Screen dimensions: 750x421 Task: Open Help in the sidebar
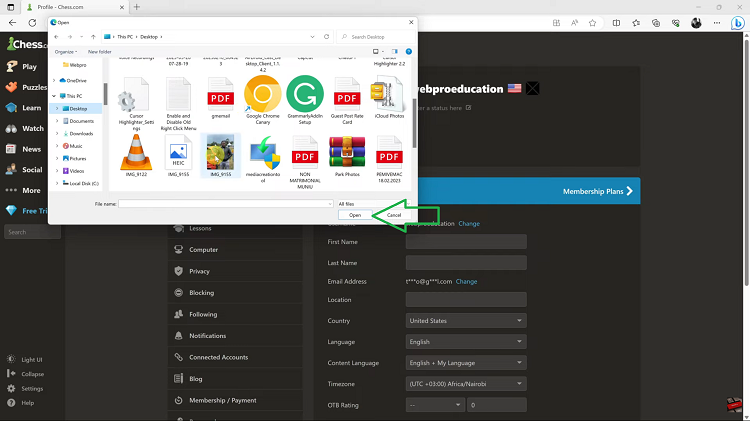pos(21,402)
